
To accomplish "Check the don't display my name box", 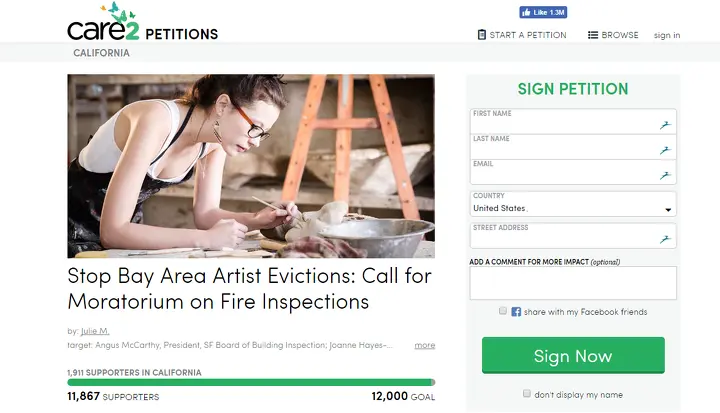I will tap(527, 394).
